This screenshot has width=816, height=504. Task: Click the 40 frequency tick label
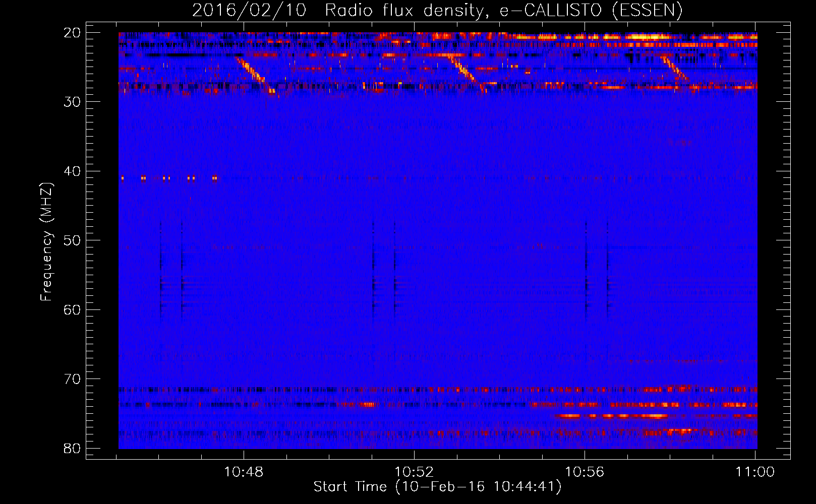pos(72,171)
